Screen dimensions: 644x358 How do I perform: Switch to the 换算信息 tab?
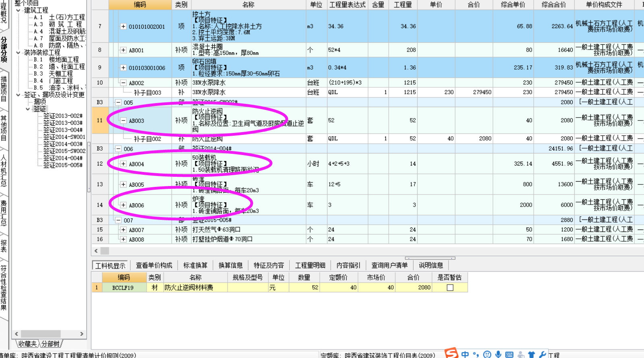pyautogui.click(x=230, y=265)
